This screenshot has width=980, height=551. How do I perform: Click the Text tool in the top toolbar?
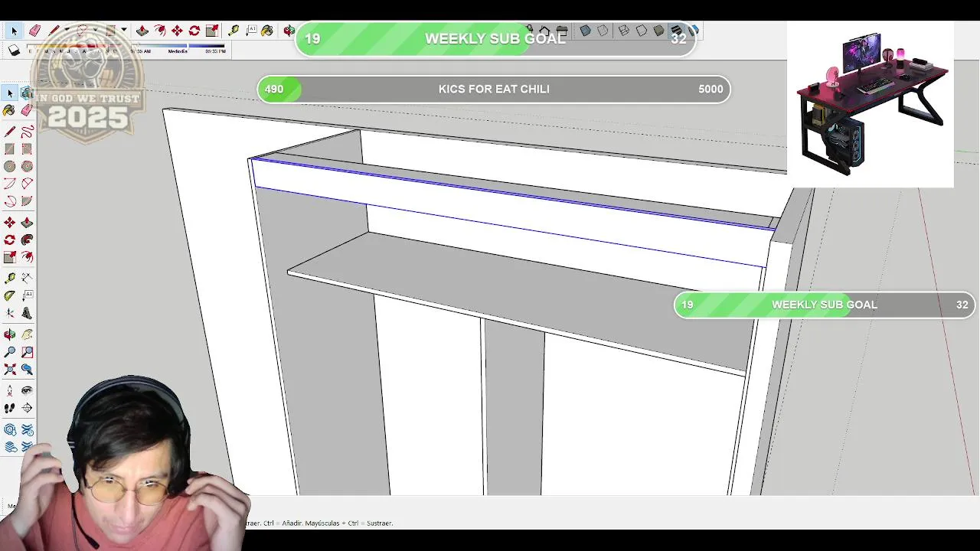[251, 31]
